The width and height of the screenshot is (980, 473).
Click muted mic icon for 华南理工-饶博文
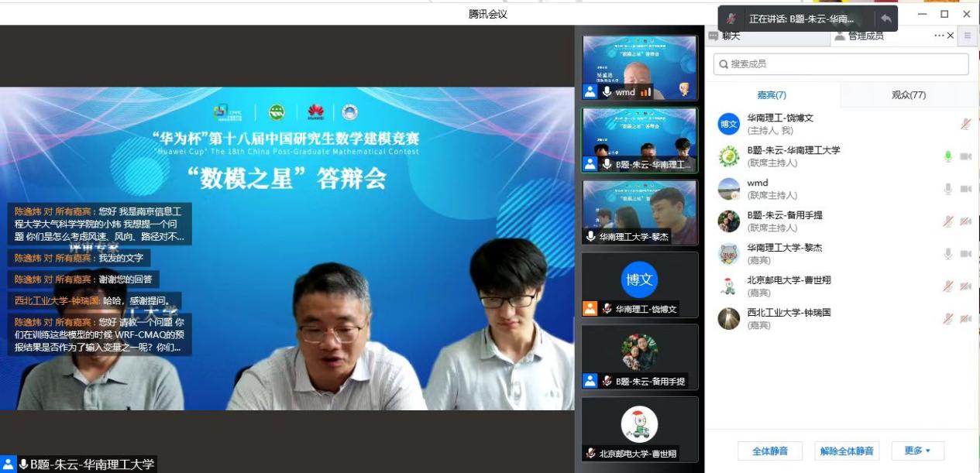pos(965,124)
